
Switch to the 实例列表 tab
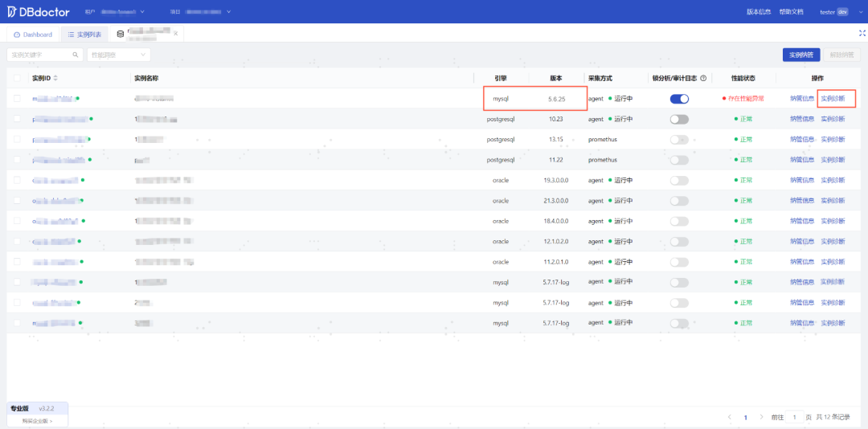(84, 35)
